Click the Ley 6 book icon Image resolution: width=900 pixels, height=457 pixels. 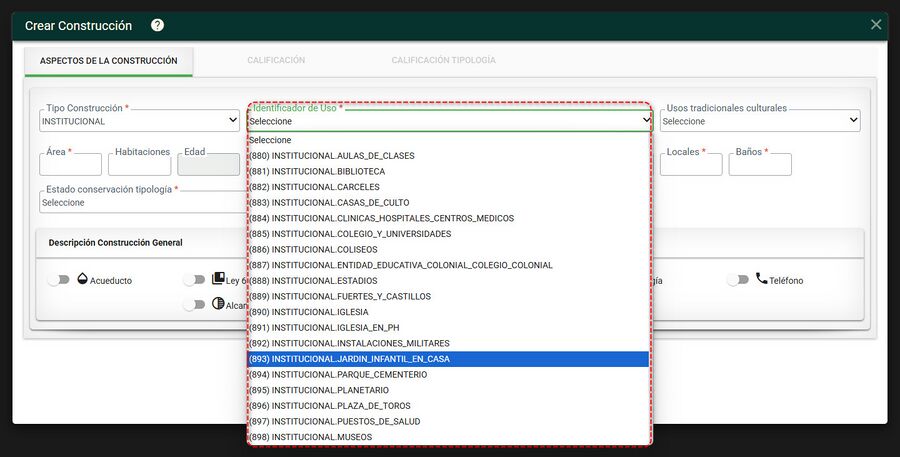coord(218,278)
